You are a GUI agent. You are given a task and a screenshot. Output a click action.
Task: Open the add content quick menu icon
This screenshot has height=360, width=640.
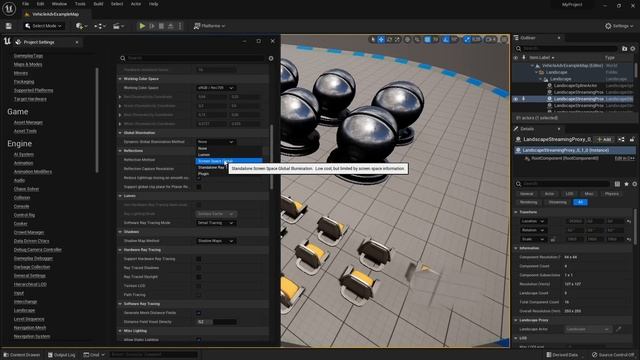click(81, 26)
